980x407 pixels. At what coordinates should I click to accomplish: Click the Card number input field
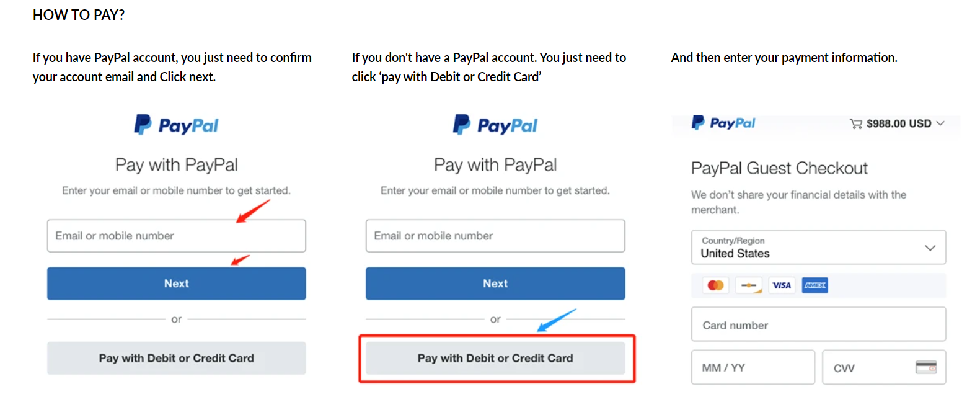(818, 324)
